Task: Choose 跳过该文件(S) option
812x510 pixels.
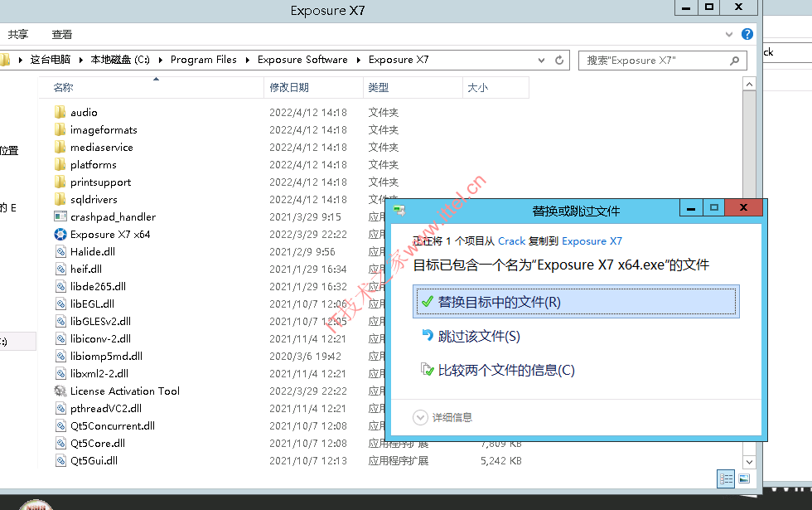Action: [x=479, y=337]
